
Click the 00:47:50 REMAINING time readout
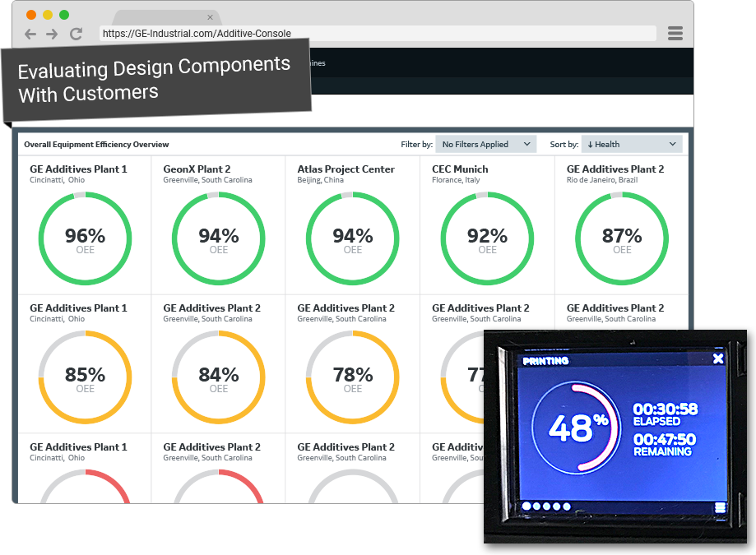coord(664,445)
